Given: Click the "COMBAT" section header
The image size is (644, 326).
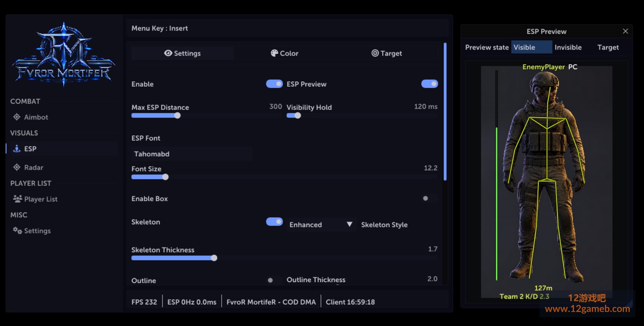Looking at the screenshot, I should (x=25, y=101).
